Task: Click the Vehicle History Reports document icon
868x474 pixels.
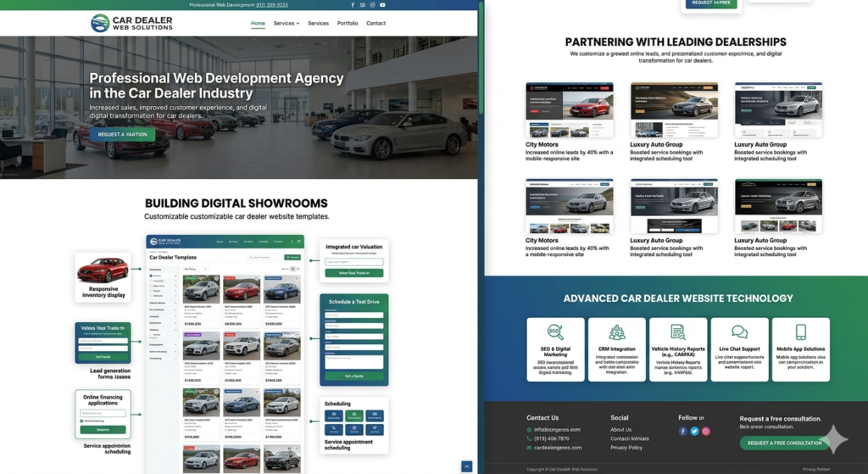Action: [677, 332]
